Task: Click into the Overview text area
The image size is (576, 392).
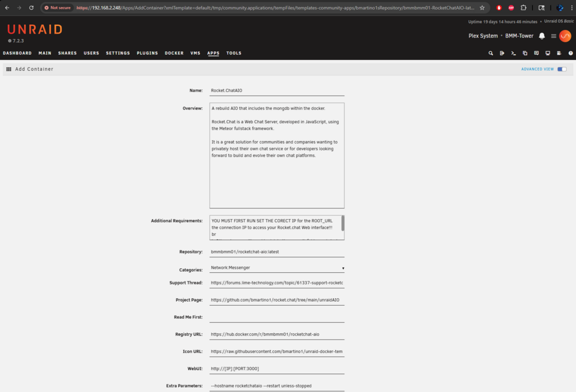Action: [276, 155]
